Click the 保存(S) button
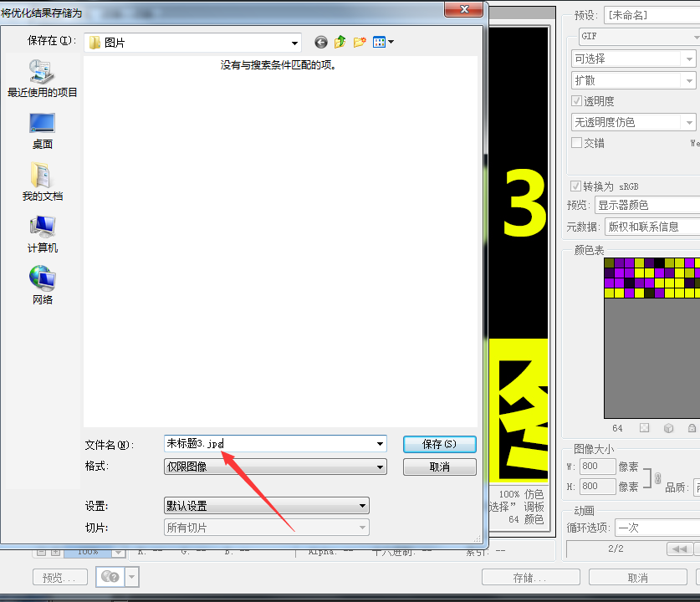Screen dimensions: 700x602 (439, 444)
